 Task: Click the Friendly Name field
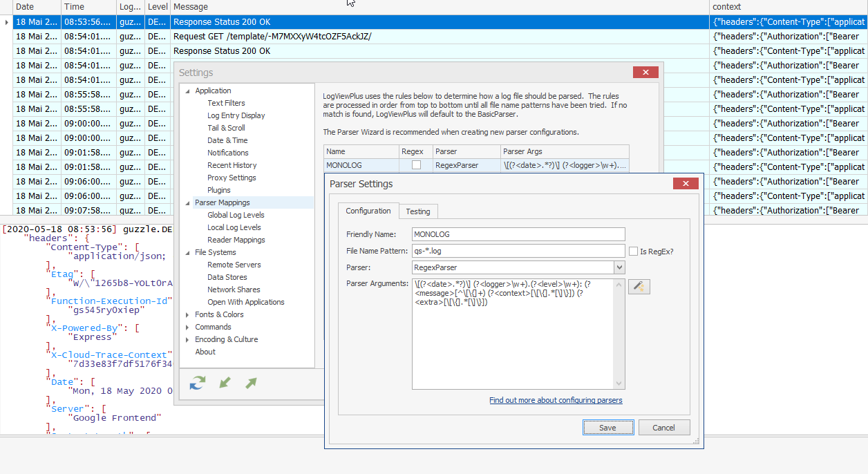(x=518, y=234)
